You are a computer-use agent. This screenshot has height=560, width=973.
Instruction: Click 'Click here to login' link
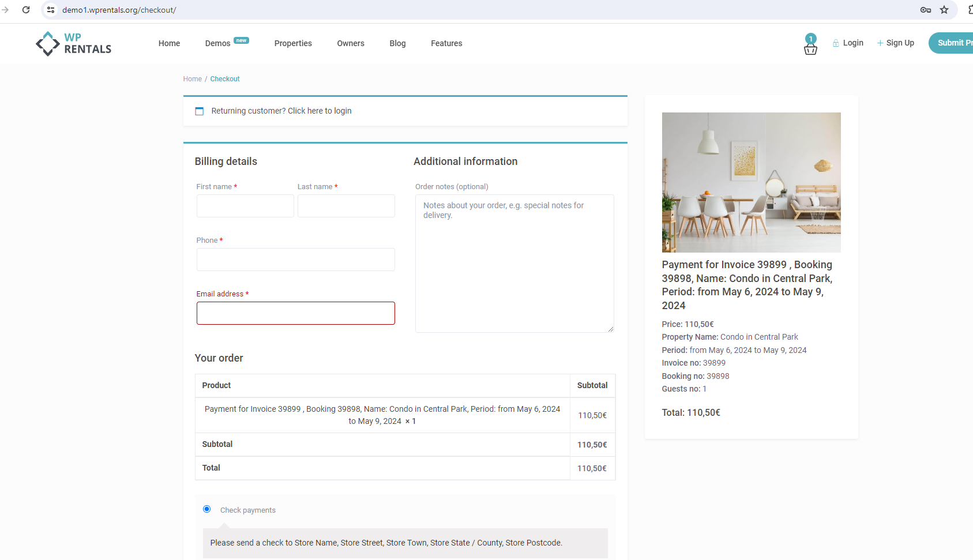pyautogui.click(x=320, y=111)
